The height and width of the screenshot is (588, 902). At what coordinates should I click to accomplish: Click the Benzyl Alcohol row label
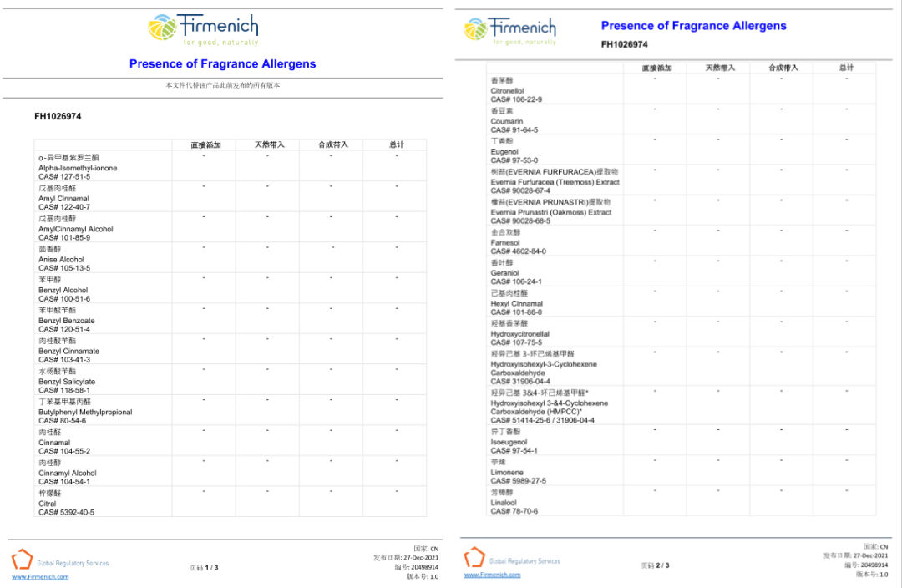(63, 290)
